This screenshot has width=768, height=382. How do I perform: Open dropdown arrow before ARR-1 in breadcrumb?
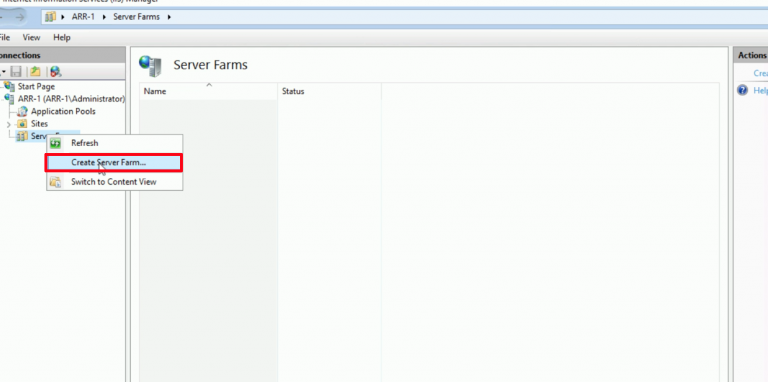pyautogui.click(x=63, y=17)
